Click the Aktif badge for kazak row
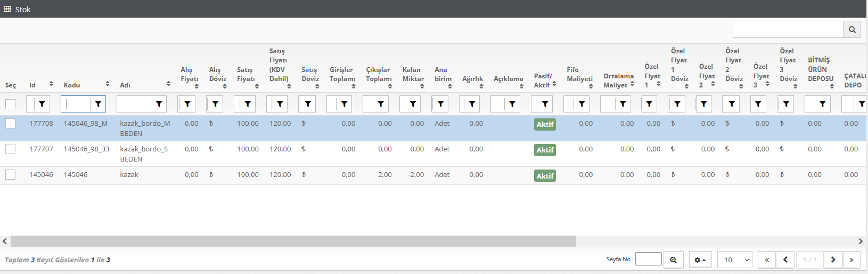Screen dimensions: 868x274 pyautogui.click(x=545, y=176)
